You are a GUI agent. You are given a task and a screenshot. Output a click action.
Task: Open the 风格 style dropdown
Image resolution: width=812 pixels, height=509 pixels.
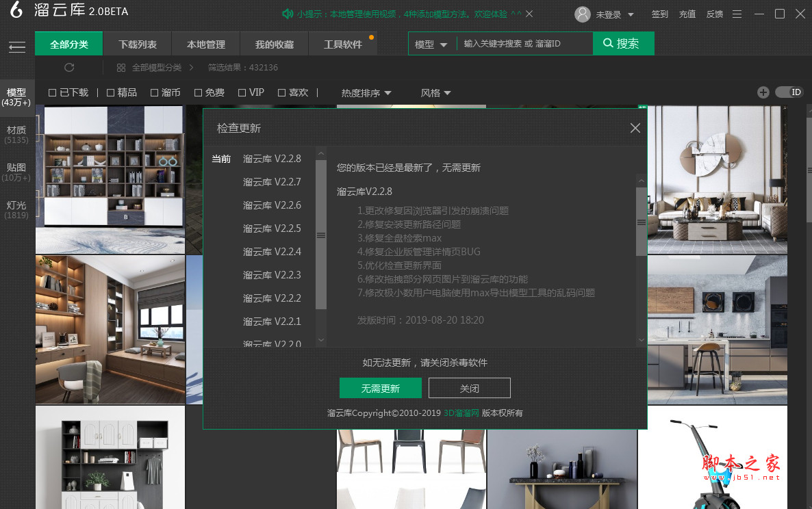pos(436,92)
